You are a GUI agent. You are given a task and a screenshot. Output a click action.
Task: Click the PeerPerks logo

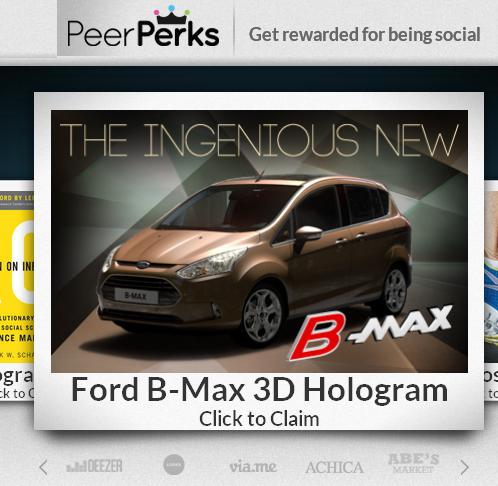143,28
